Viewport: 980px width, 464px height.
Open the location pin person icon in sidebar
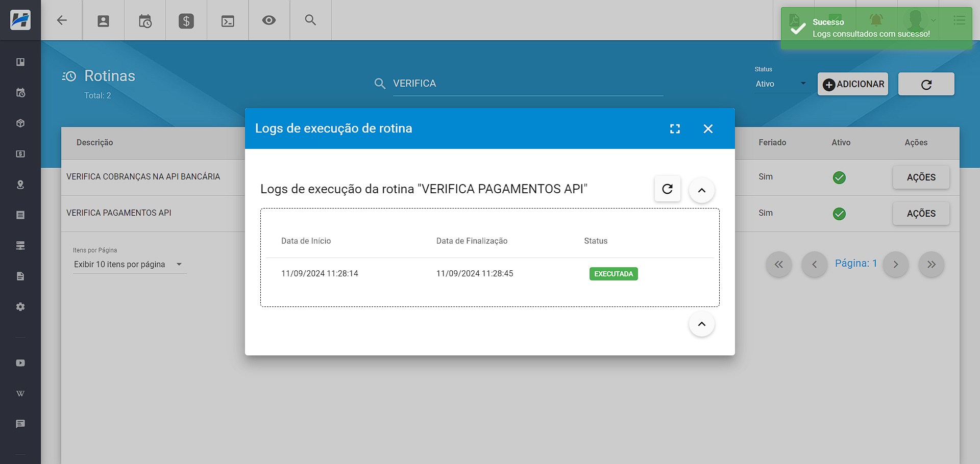point(20,185)
